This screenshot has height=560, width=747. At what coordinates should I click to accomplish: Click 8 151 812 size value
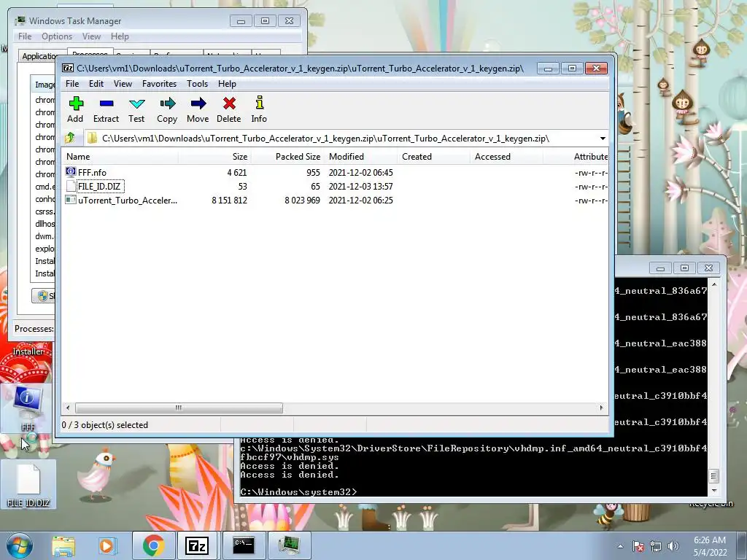[x=229, y=201]
